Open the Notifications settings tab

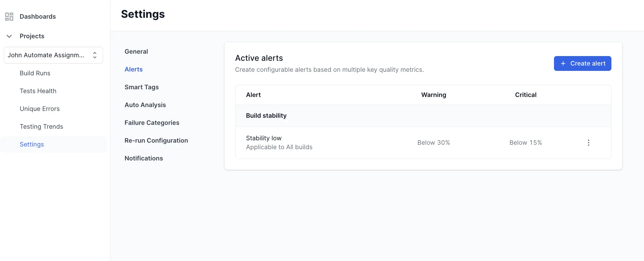pos(144,158)
